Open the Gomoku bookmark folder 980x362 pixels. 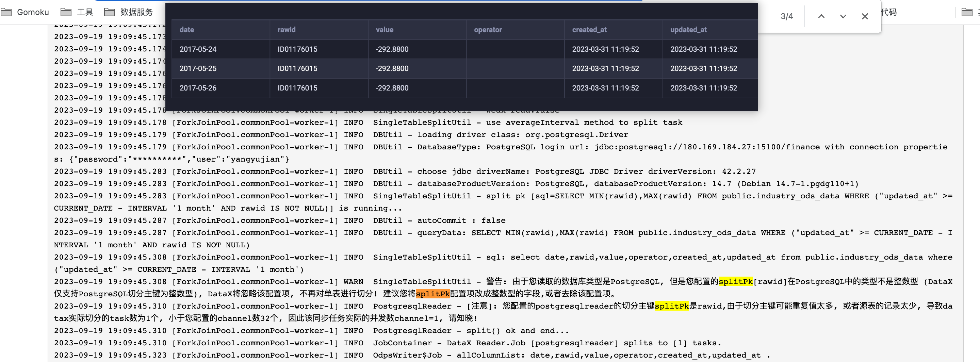pyautogui.click(x=25, y=12)
